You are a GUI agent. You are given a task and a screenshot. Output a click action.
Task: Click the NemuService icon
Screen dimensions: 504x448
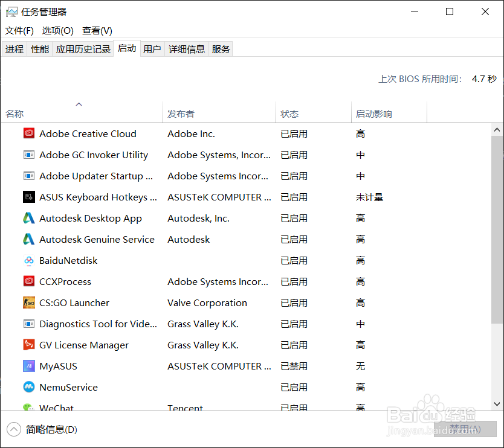[29, 387]
